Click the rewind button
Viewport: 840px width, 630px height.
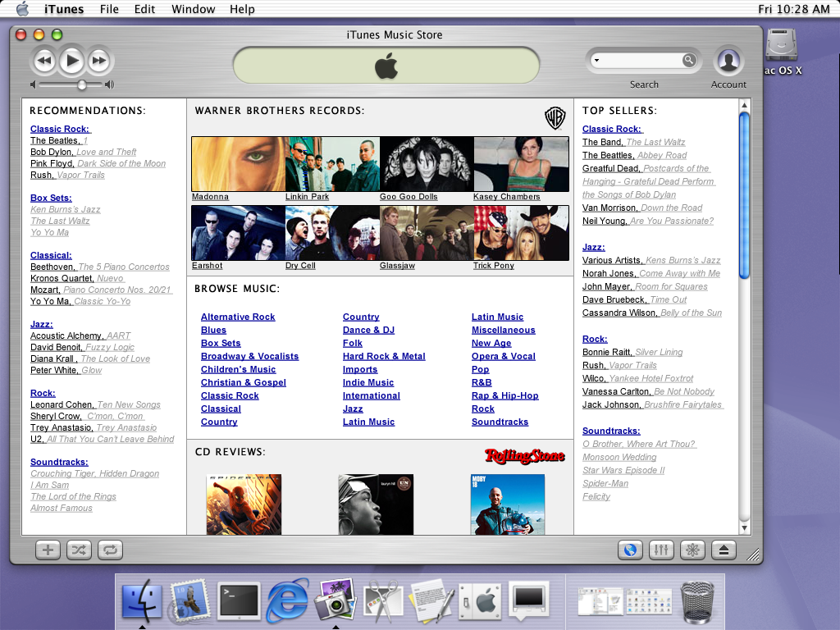(x=44, y=61)
